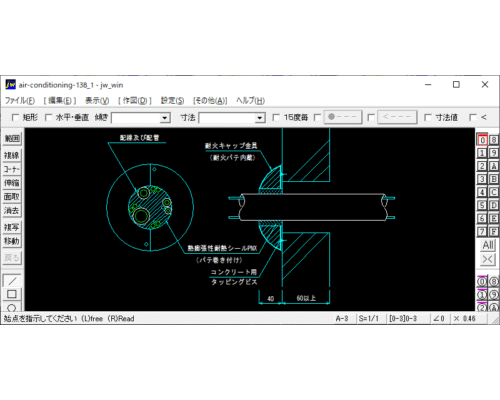This screenshot has height=400, width=500.
Task: Click inside the 傾き input field
Action: [x=136, y=118]
